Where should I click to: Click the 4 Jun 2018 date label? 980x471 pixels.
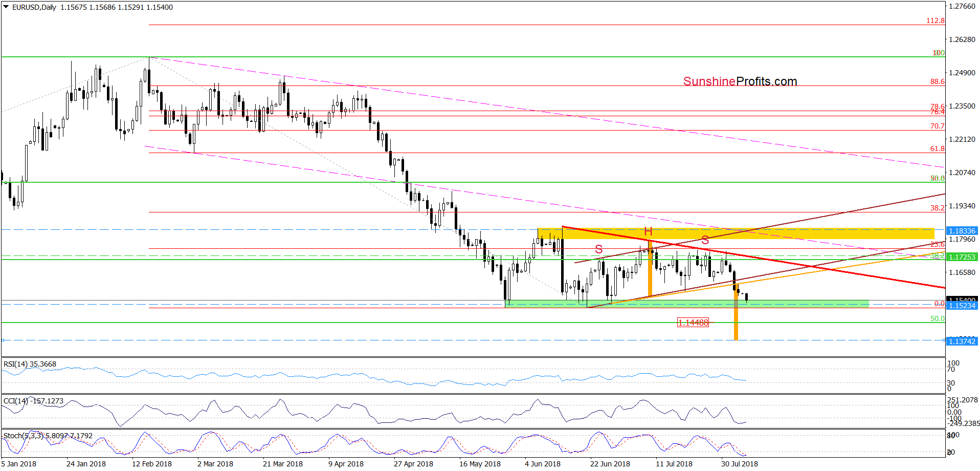[x=543, y=464]
